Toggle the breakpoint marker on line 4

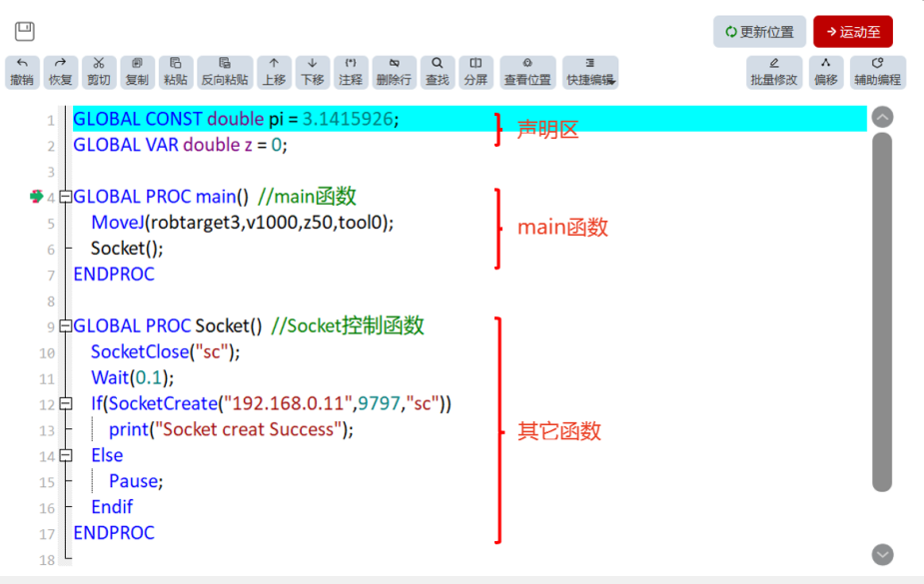point(37,197)
